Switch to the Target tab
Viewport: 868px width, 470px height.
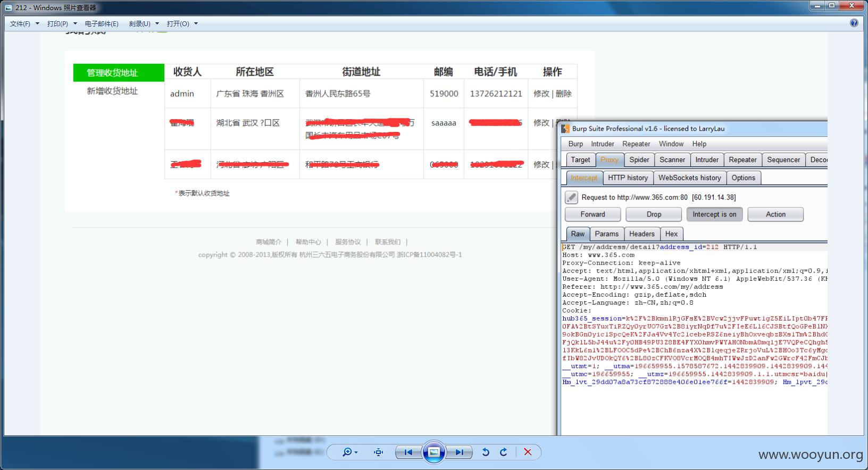(580, 160)
